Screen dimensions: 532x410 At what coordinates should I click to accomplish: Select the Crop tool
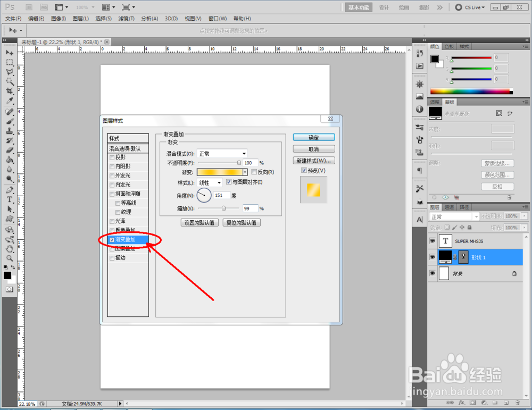pyautogui.click(x=10, y=91)
